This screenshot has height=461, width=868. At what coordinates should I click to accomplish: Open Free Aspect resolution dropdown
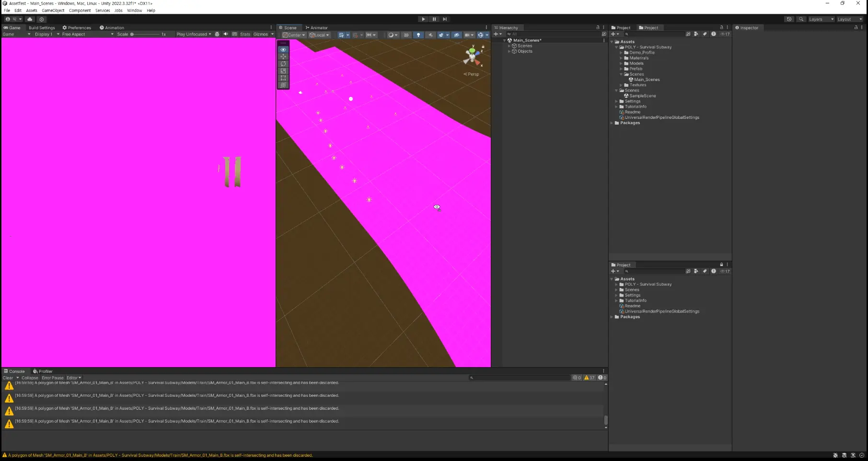coord(88,34)
